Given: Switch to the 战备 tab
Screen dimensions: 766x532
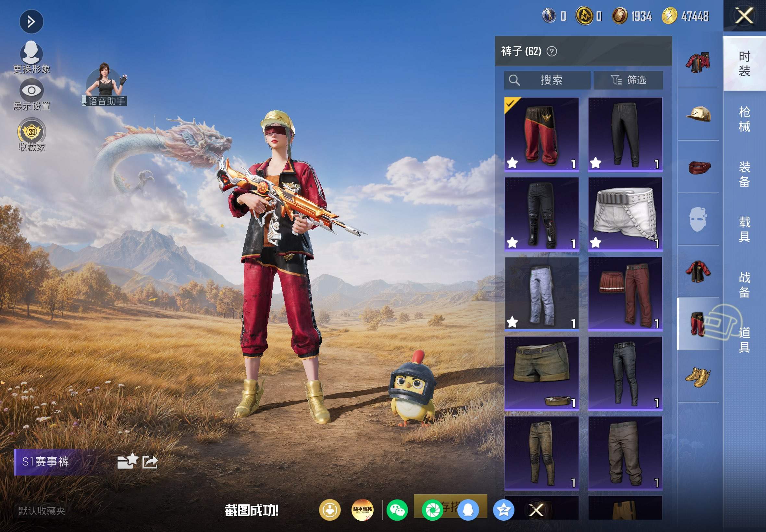Looking at the screenshot, I should pyautogui.click(x=744, y=285).
